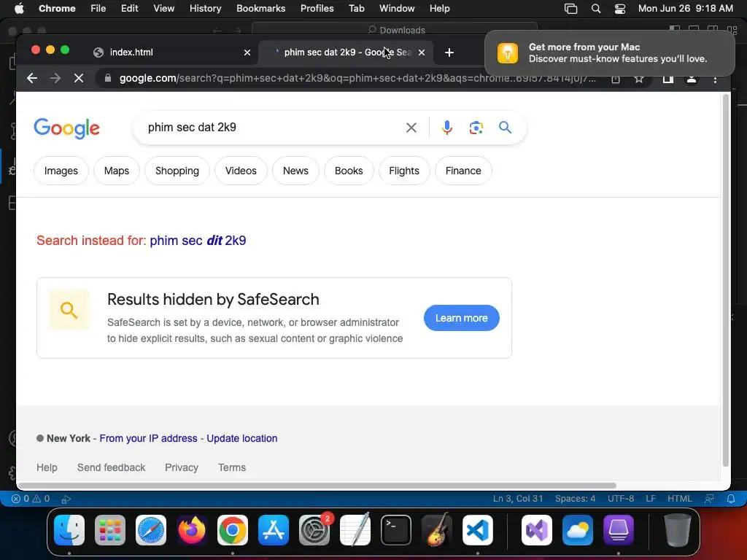Clear the search box with the X icon
Image resolution: width=747 pixels, height=560 pixels.
coord(411,128)
